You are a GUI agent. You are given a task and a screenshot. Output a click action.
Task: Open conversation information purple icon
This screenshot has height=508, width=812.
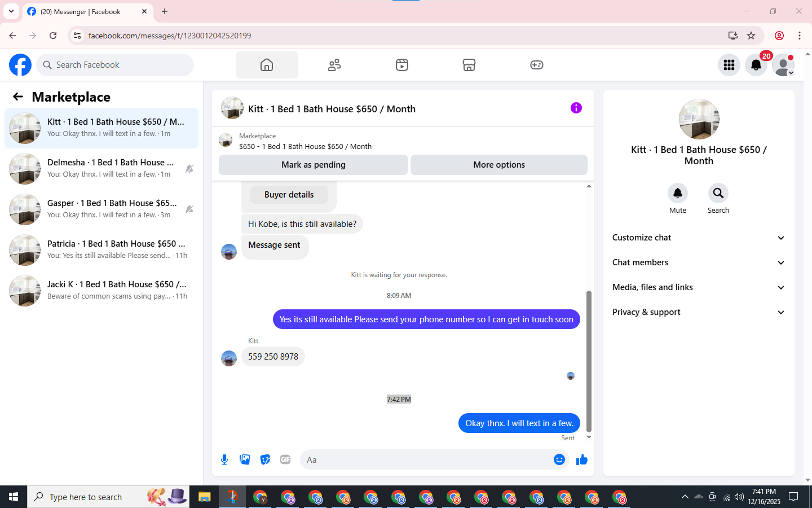click(576, 108)
